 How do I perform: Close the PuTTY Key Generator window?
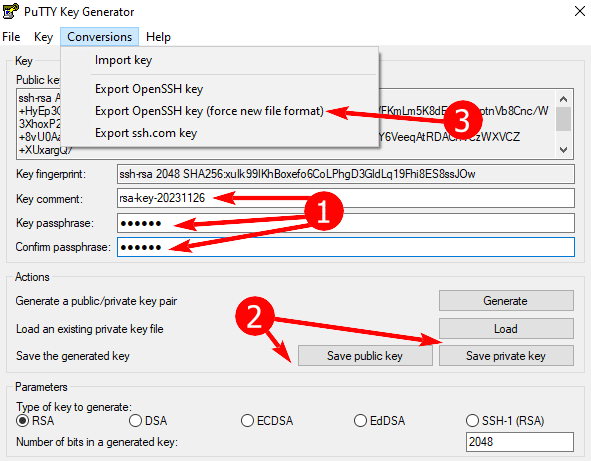pos(580,11)
